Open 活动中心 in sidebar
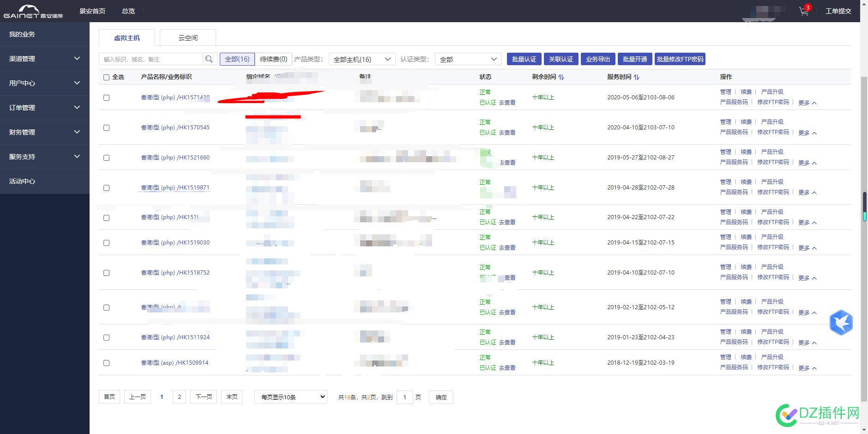868x434 pixels. click(x=45, y=181)
